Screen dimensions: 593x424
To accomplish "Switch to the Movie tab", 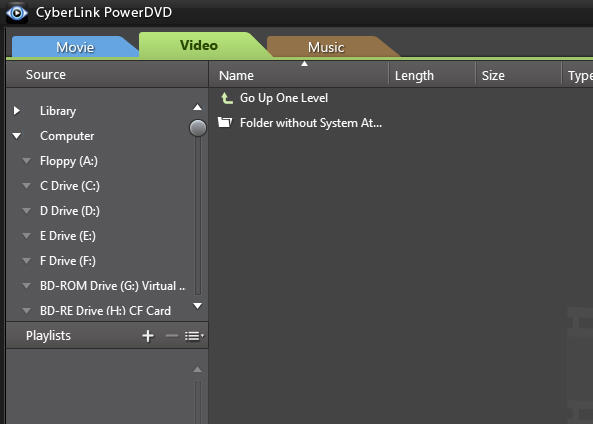I will pyautogui.click(x=75, y=47).
